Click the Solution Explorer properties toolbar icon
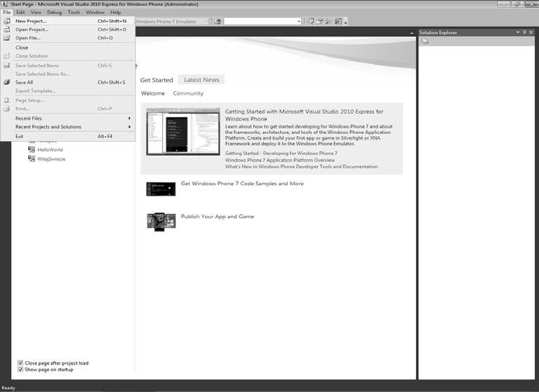Screen dimensions: 539x392 (425, 41)
